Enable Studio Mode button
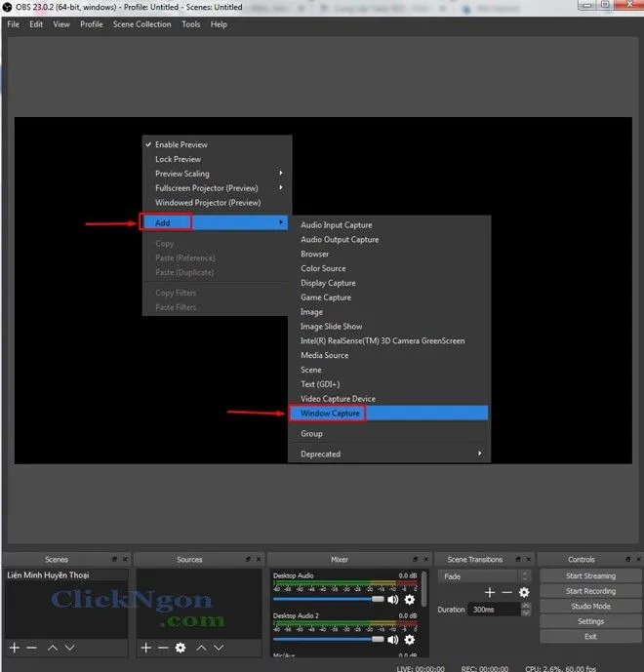644x672 pixels. pos(590,606)
